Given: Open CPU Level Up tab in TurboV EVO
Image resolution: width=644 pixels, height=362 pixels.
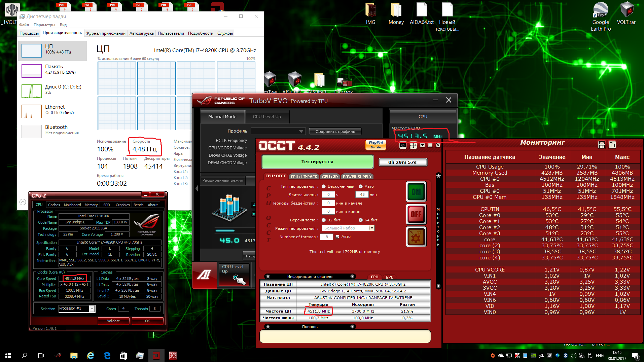Looking at the screenshot, I should tap(267, 117).
